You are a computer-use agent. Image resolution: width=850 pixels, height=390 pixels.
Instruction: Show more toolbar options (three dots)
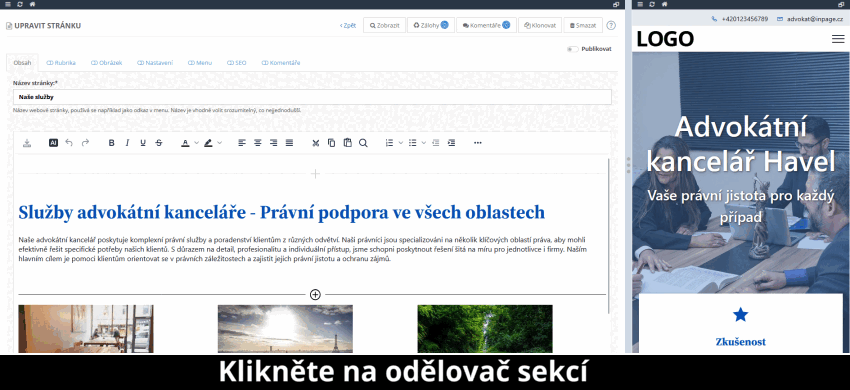click(478, 143)
